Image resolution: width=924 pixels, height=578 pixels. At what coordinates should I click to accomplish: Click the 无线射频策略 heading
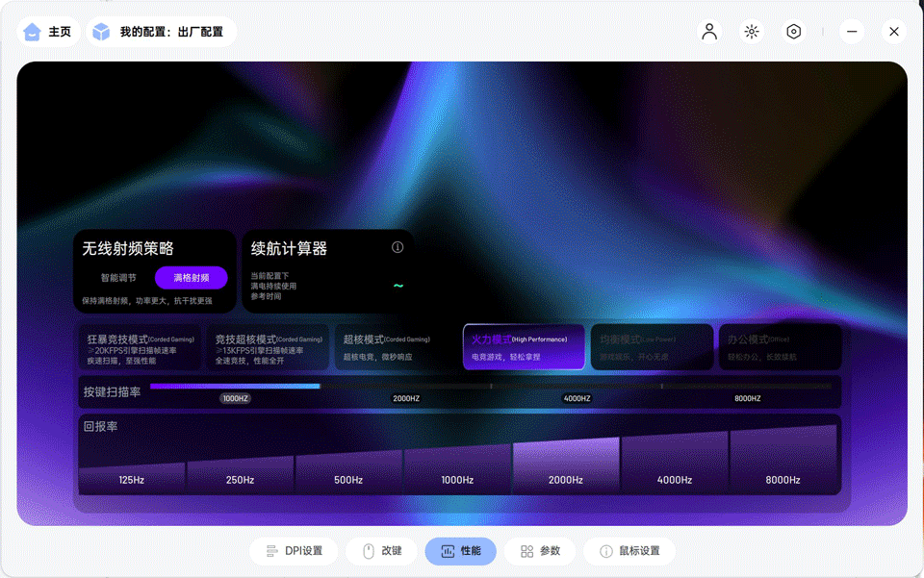click(128, 248)
